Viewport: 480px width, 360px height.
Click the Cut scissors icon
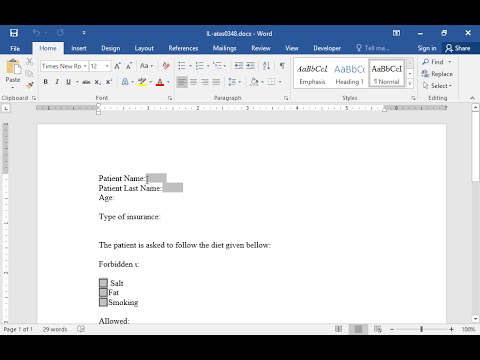29,62
